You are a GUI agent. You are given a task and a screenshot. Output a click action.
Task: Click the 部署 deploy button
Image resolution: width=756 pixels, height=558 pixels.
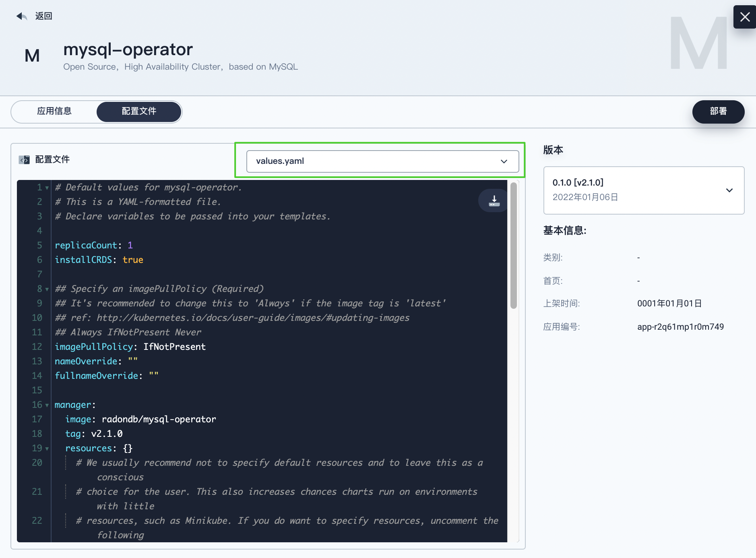pyautogui.click(x=718, y=112)
